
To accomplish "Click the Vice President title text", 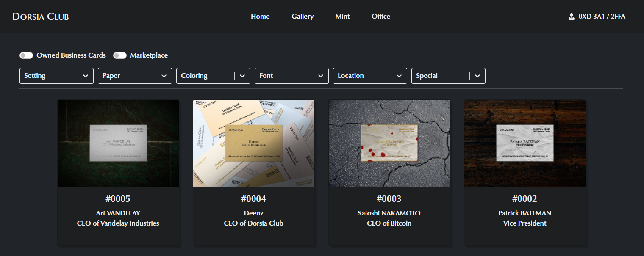I will 525,223.
